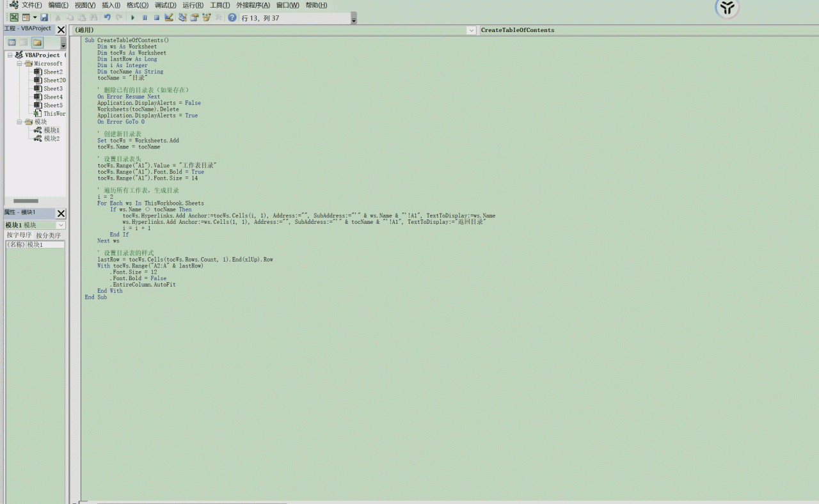Image resolution: width=819 pixels, height=504 pixels.
Task: Open Project Explorer toolbar icon
Action: (182, 18)
